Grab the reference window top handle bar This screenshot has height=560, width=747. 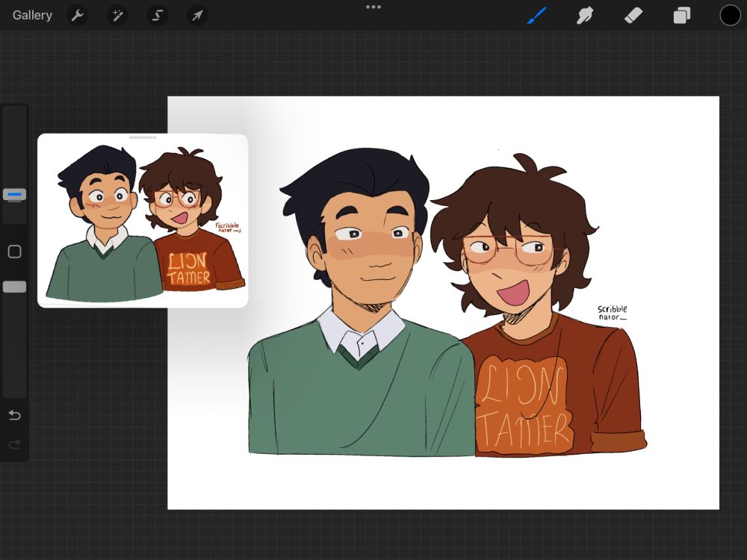tap(143, 137)
